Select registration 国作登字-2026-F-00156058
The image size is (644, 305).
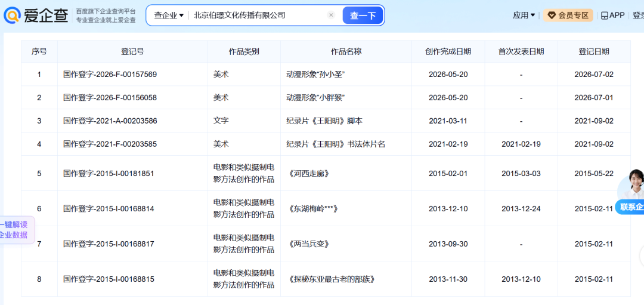110,97
